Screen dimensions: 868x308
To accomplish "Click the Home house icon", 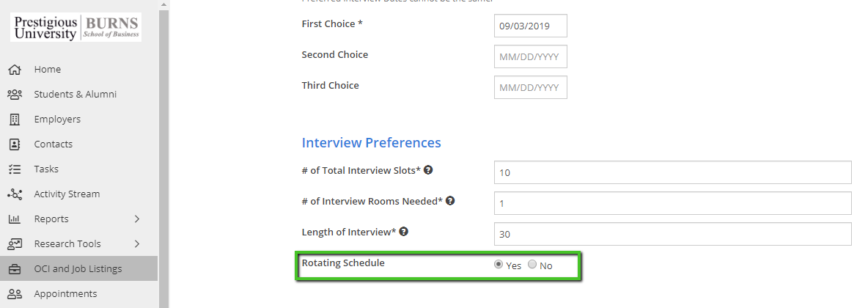I will (x=14, y=70).
